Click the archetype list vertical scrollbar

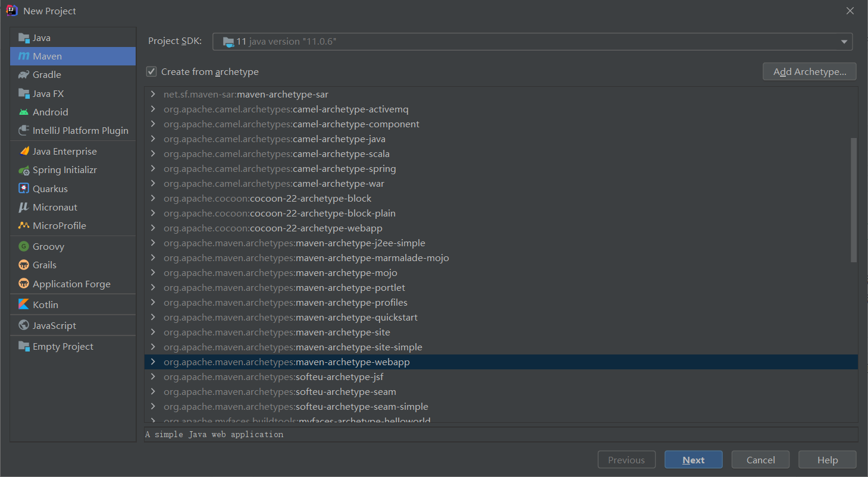tap(854, 200)
